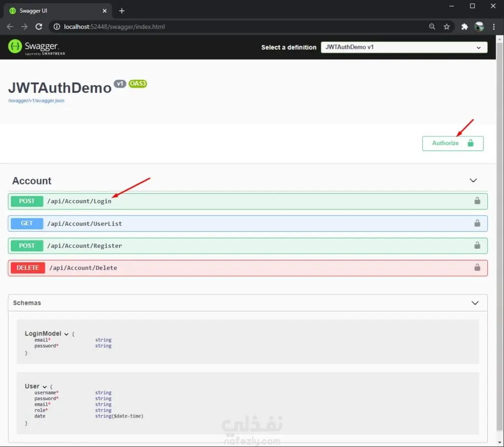Collapse the Account section chevron

point(473,180)
